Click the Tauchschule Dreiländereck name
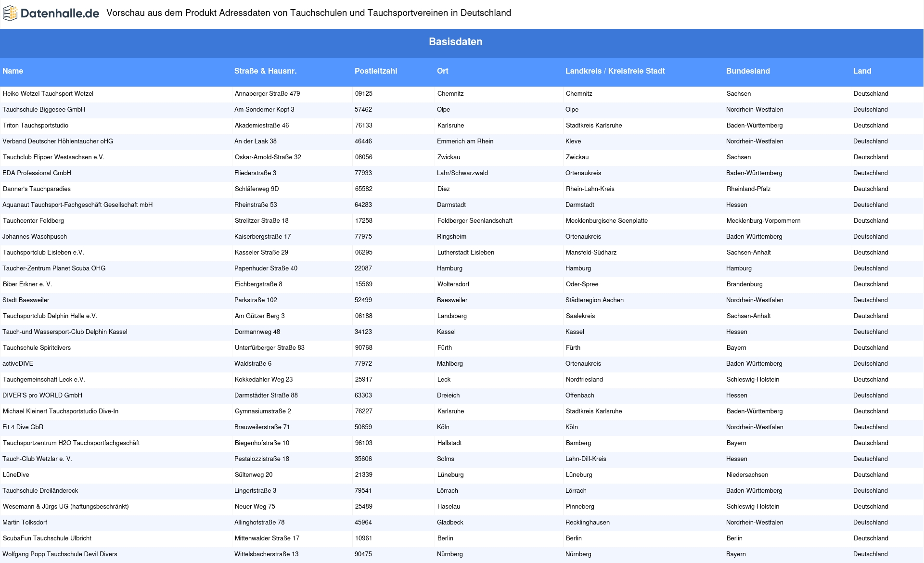This screenshot has height=563, width=924. (40, 491)
